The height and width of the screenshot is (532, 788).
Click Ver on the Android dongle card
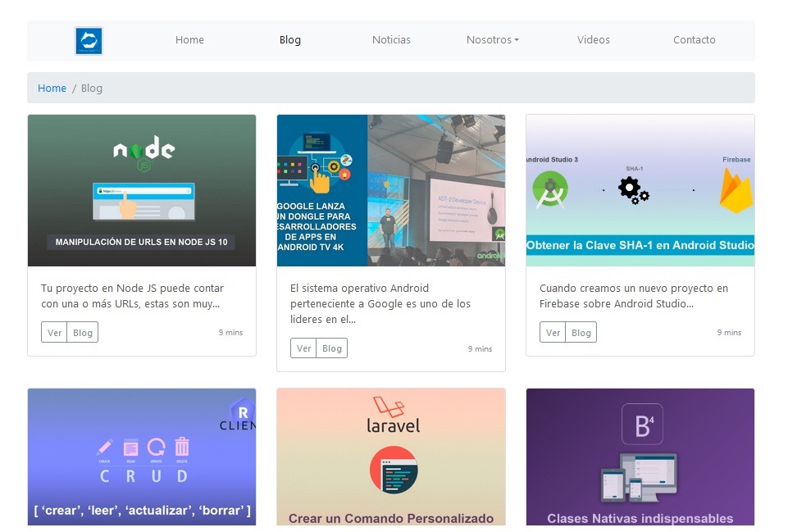303,348
